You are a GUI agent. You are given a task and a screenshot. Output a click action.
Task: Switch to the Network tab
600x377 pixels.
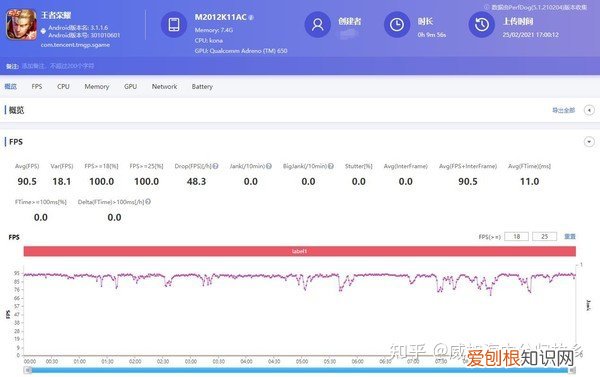tap(165, 86)
